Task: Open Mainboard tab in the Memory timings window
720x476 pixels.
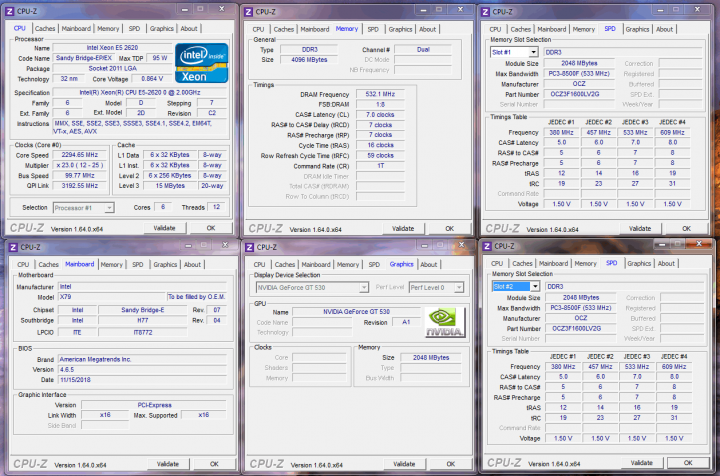Action: pyautogui.click(x=315, y=29)
